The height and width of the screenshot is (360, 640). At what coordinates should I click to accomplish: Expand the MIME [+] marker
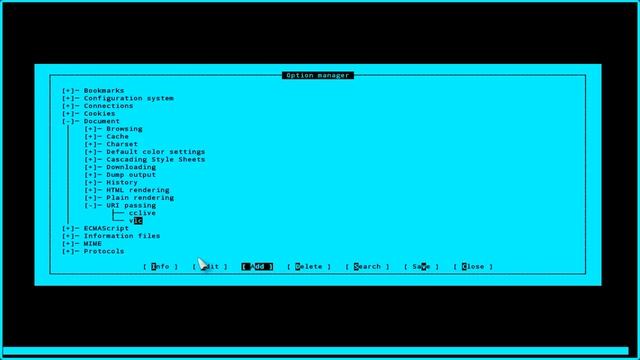[x=68, y=244]
